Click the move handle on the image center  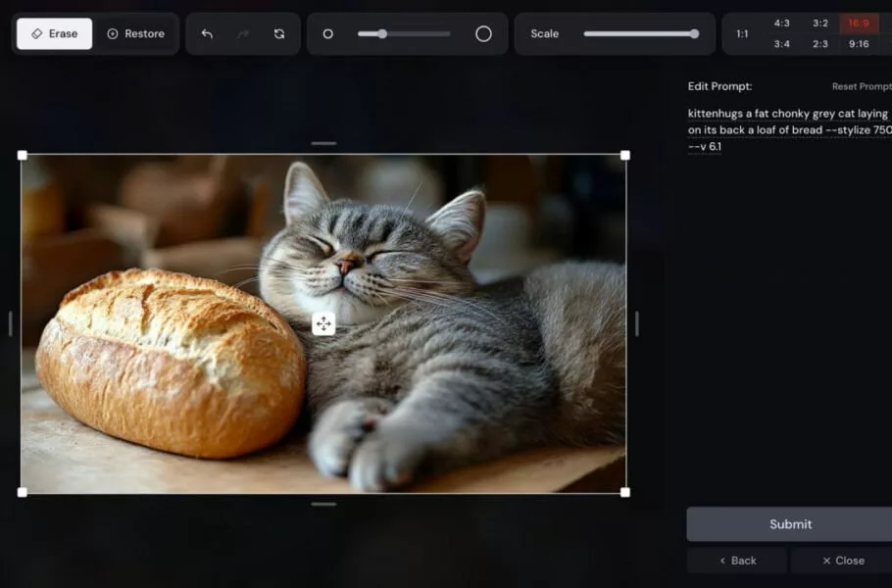(323, 324)
